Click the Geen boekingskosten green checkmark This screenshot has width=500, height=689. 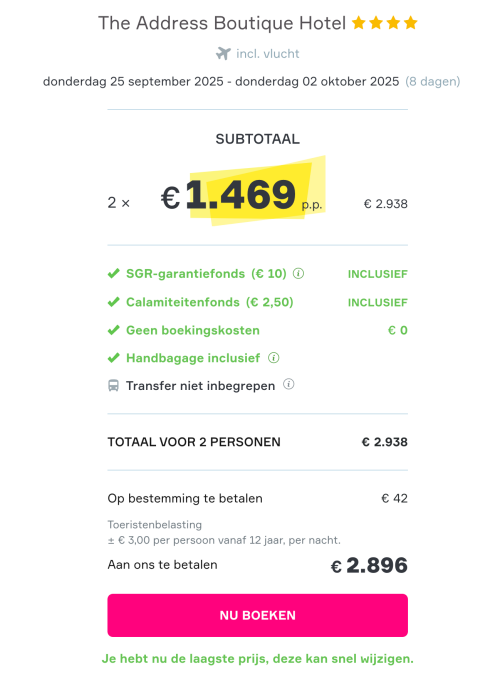[113, 330]
